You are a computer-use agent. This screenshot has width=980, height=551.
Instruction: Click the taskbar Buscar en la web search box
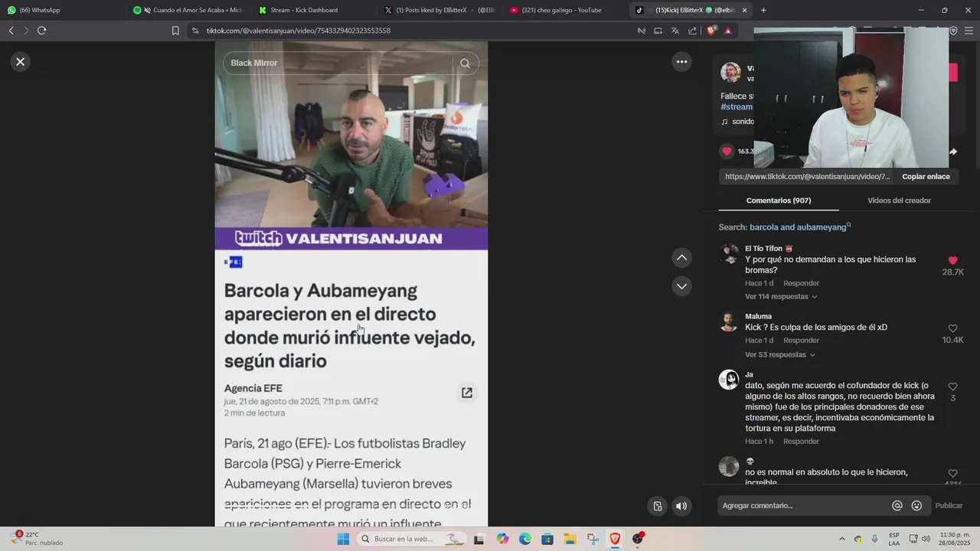pos(413,539)
